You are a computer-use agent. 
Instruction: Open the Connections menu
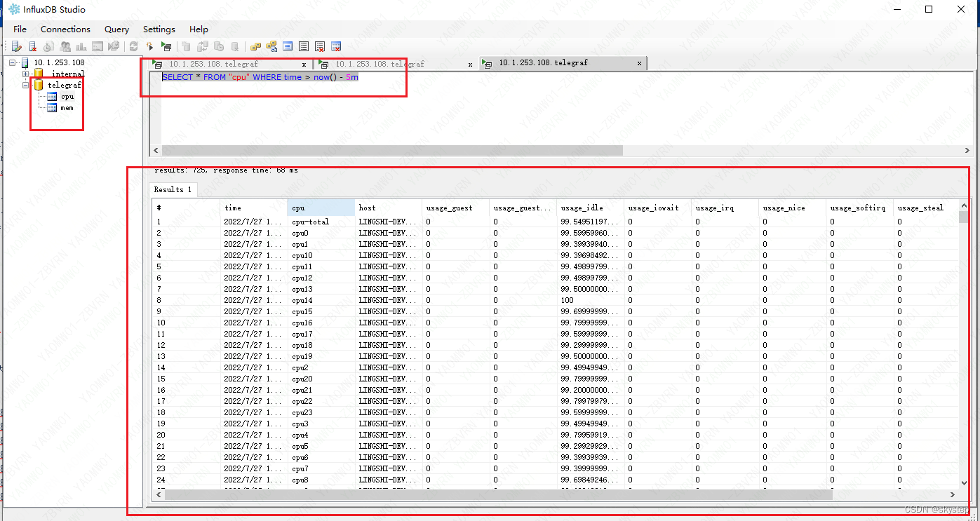click(65, 29)
